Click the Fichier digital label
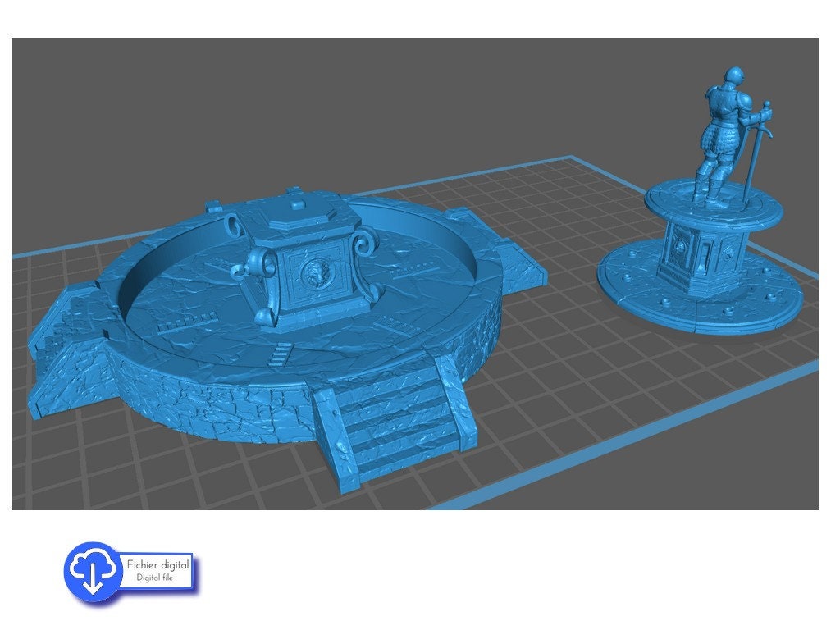The image size is (840, 630). coord(157,564)
